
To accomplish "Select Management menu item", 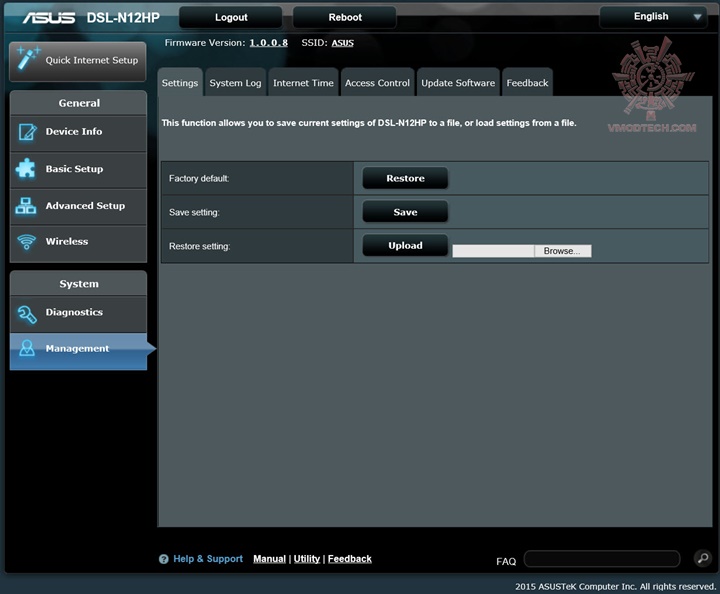I will click(x=79, y=351).
